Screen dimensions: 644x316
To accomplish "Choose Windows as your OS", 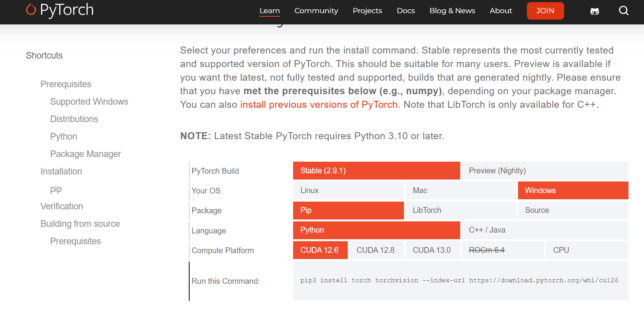I will coord(573,190).
